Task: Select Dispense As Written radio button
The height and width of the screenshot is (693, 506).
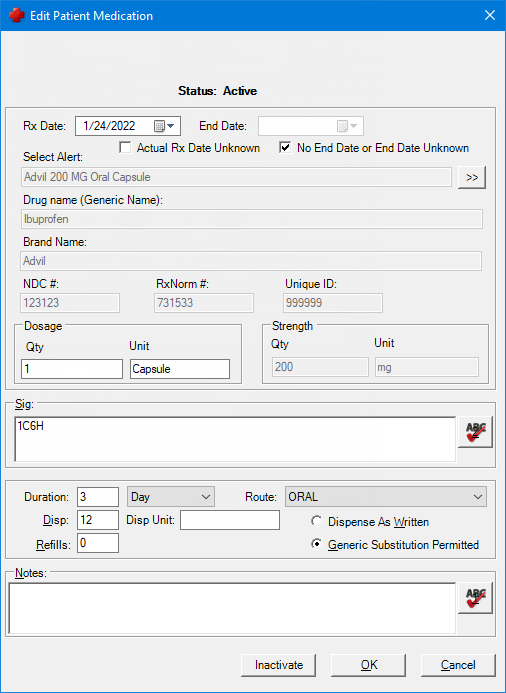Action: tap(316, 521)
